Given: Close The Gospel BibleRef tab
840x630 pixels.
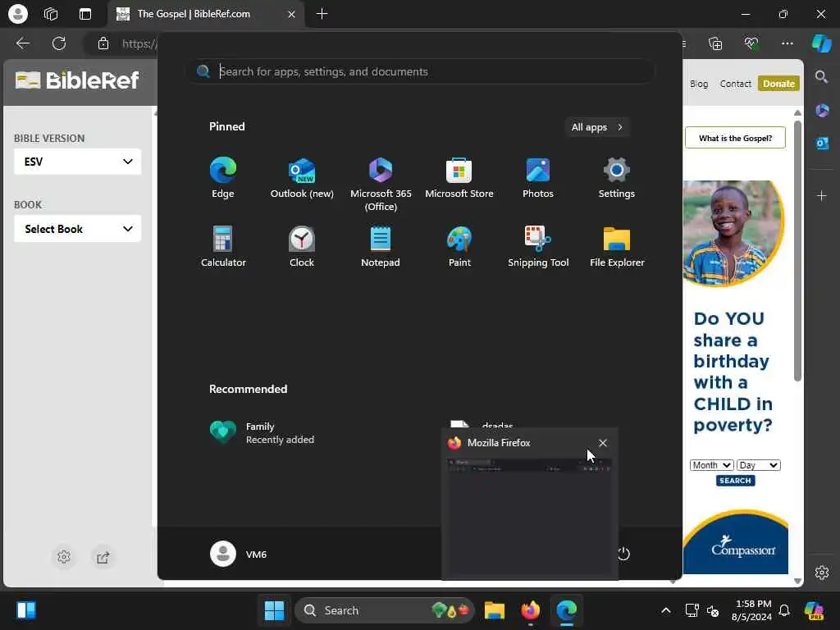Looking at the screenshot, I should [291, 14].
